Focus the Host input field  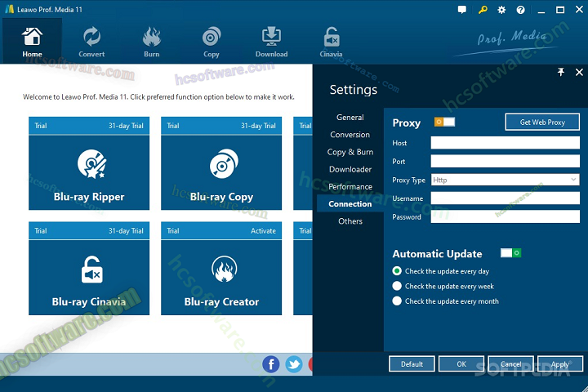pyautogui.click(x=506, y=143)
